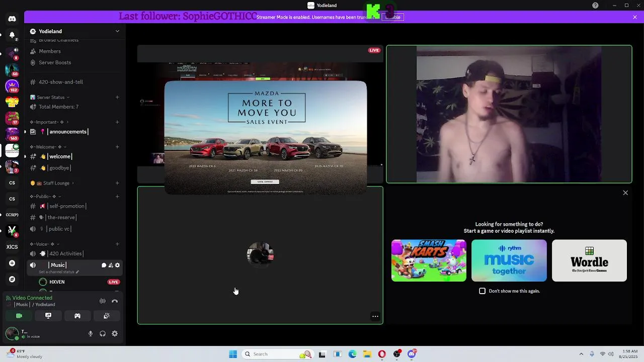This screenshot has height=362, width=644.
Task: Disconnect from voice with hang-up icon
Action: point(115,301)
